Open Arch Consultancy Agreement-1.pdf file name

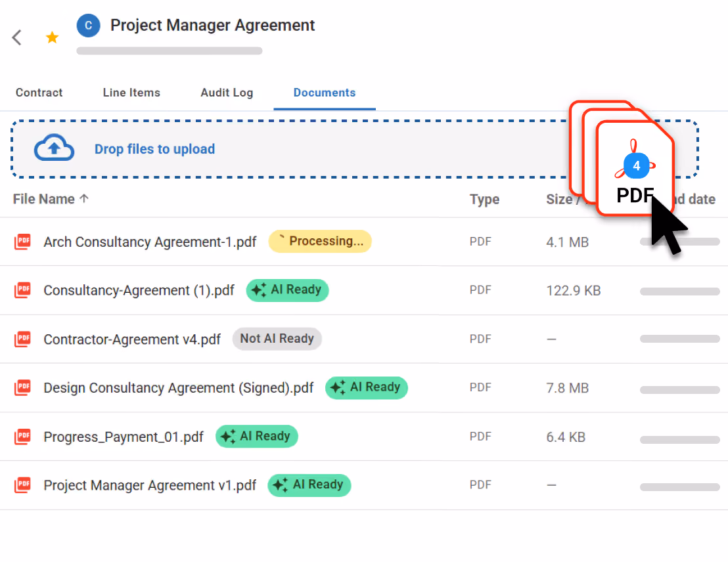pos(150,242)
